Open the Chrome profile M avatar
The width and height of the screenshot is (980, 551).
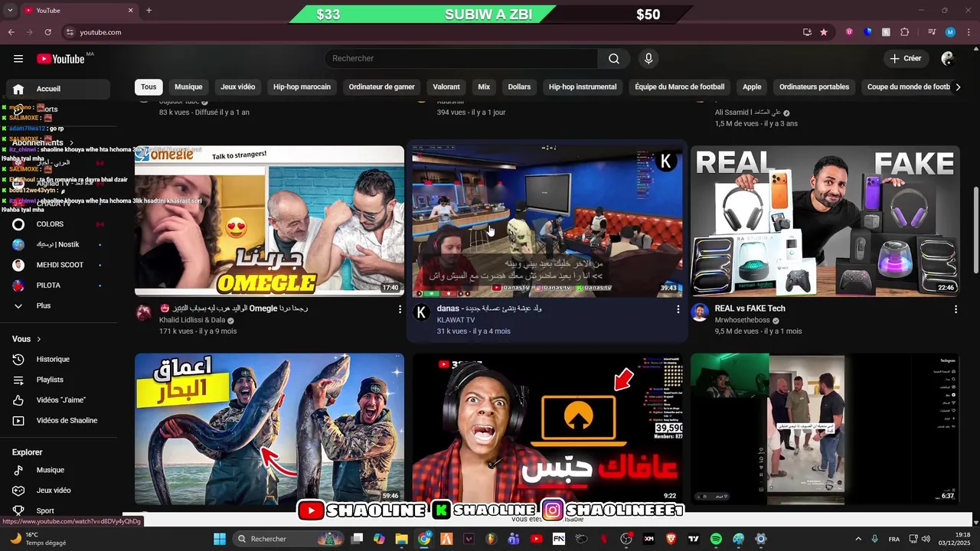click(950, 32)
